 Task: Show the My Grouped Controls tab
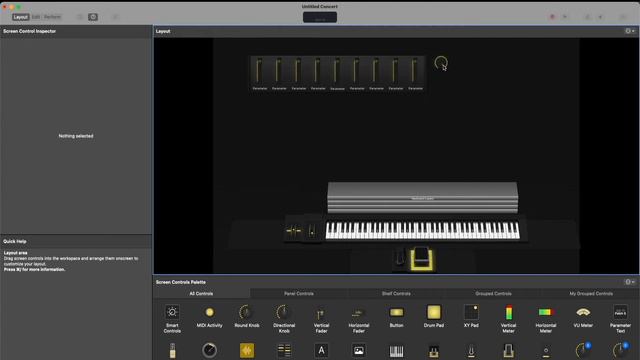click(591, 293)
